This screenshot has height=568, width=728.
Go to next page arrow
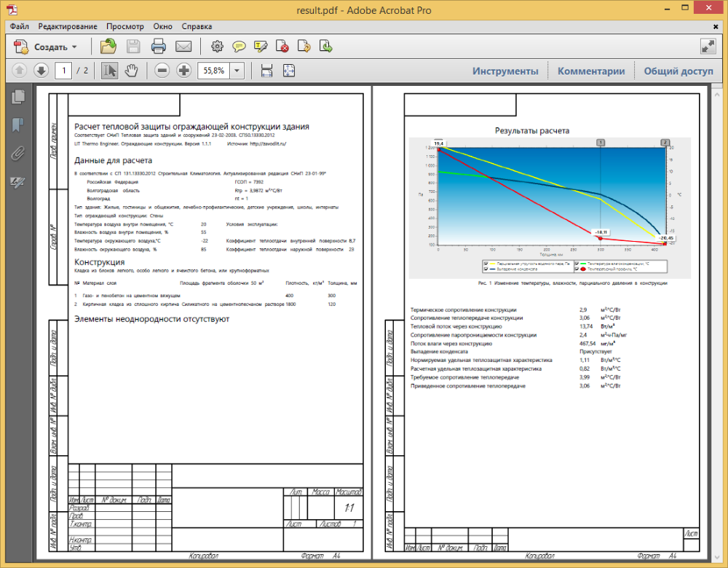tap(41, 71)
